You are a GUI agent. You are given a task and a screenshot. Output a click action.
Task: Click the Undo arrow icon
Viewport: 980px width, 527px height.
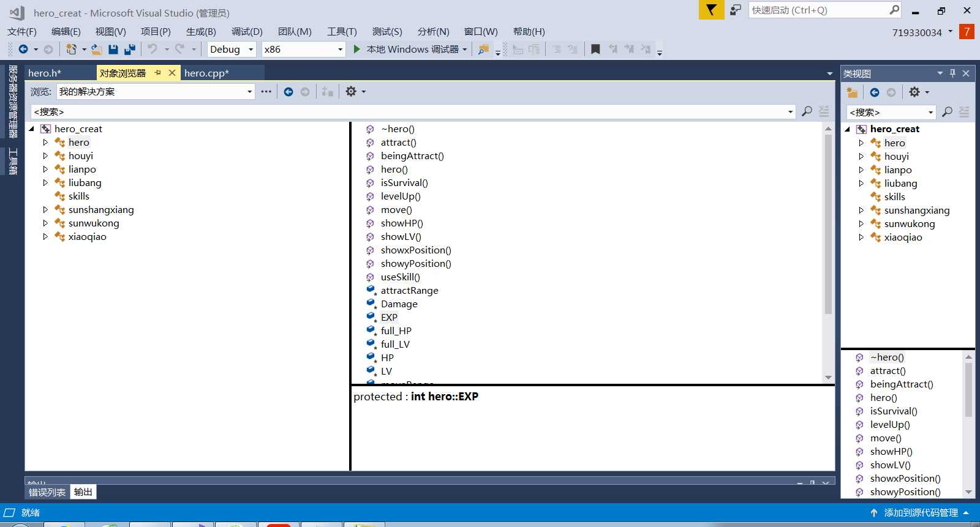(153, 49)
